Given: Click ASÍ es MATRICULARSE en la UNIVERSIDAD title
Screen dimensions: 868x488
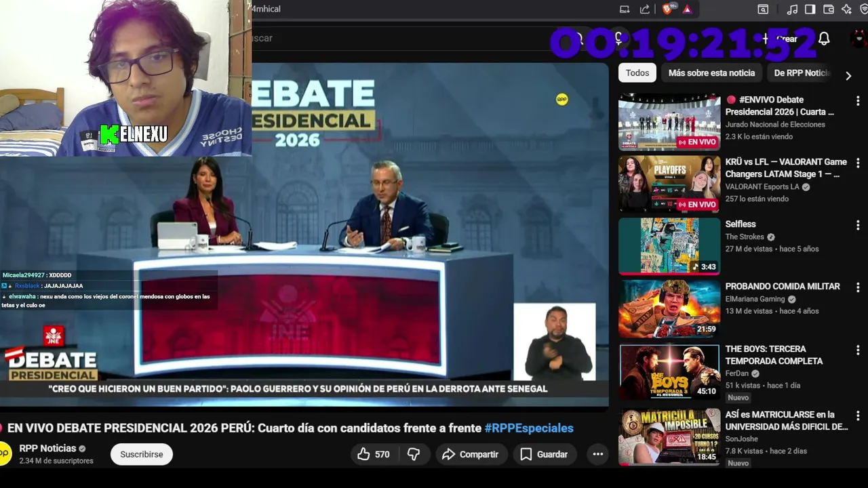Looking at the screenshot, I should coord(787,420).
